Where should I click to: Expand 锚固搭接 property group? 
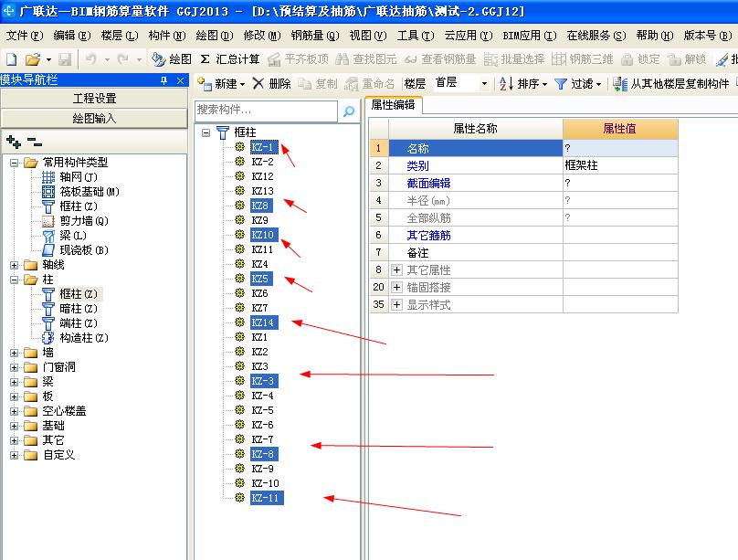396,287
